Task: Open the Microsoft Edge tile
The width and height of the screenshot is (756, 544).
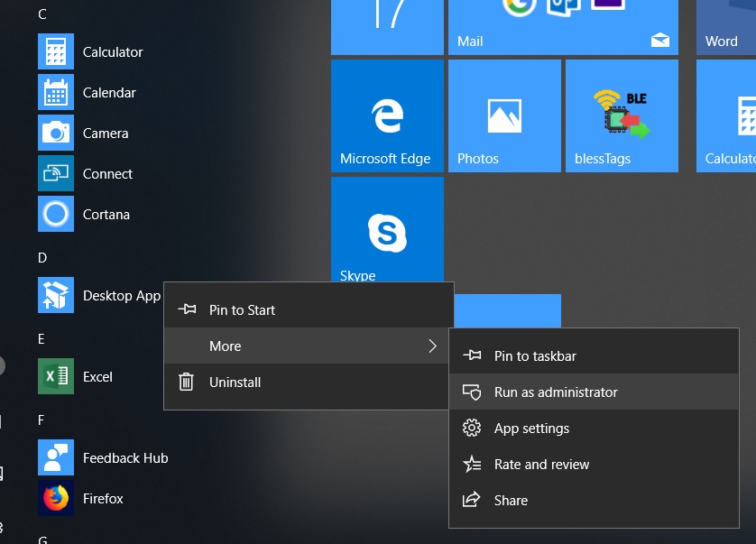Action: pyautogui.click(x=387, y=115)
